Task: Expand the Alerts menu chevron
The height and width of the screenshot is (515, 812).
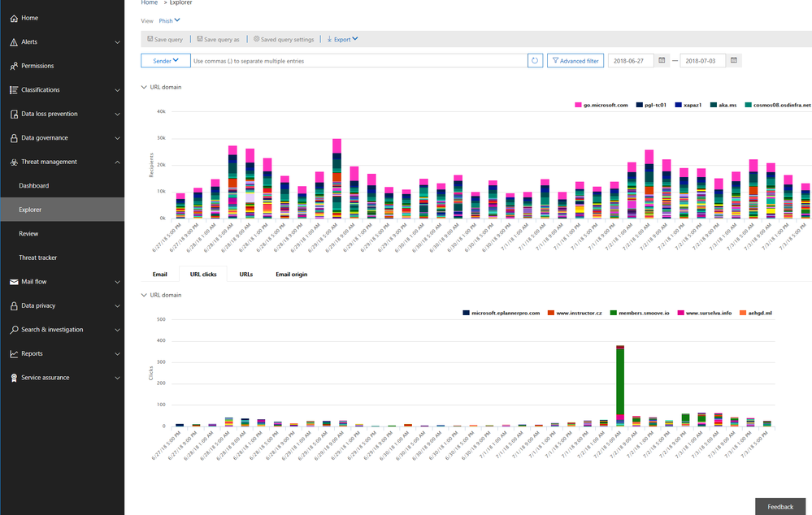Action: (117, 42)
